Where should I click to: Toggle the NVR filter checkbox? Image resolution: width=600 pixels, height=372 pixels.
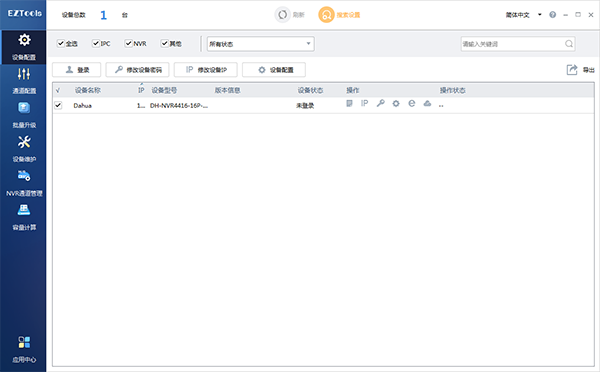tap(128, 43)
